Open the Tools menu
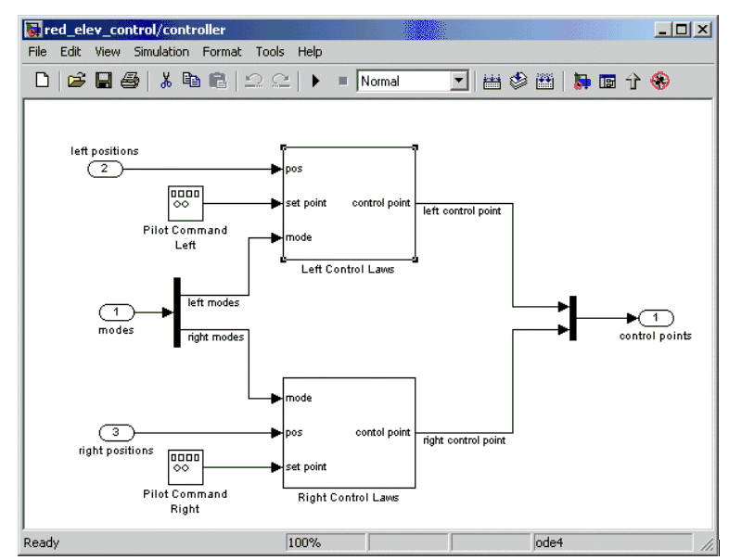 click(270, 52)
